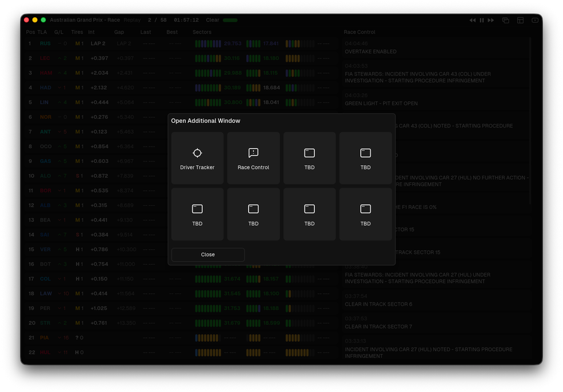Viewport: 563px width, 392px height.
Task: Click the Gap column header
Action: coord(119,32)
